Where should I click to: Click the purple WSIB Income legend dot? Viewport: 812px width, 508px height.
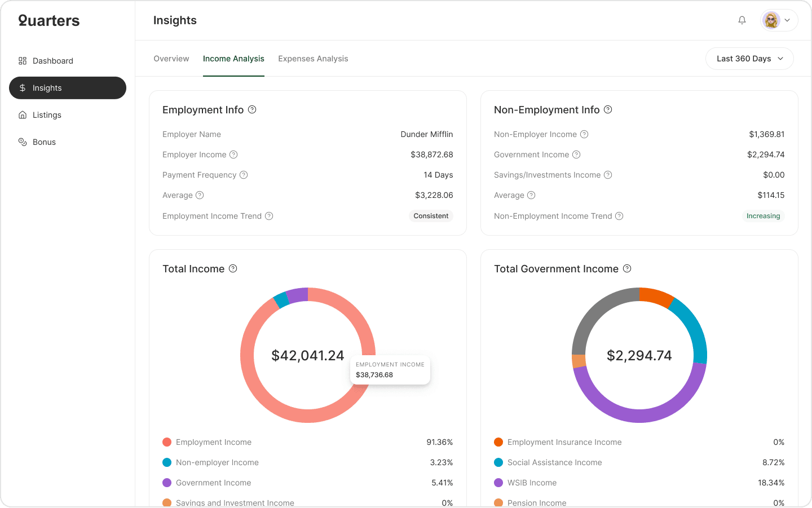click(x=498, y=483)
